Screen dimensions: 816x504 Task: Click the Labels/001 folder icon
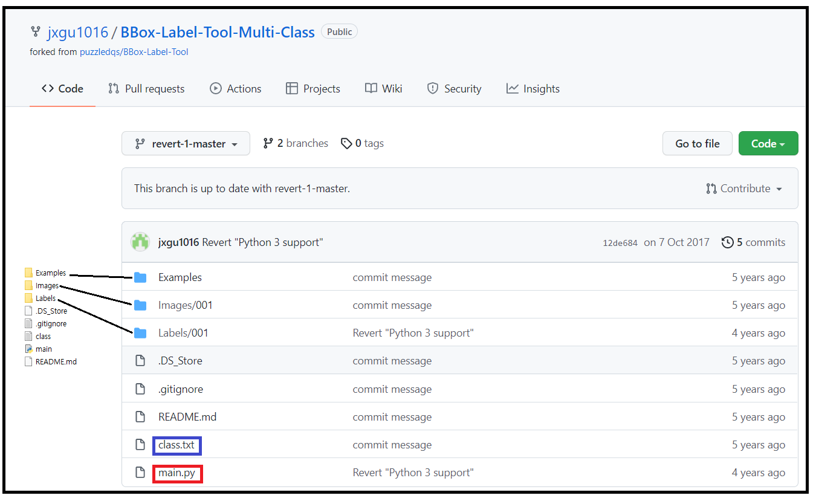pos(140,333)
